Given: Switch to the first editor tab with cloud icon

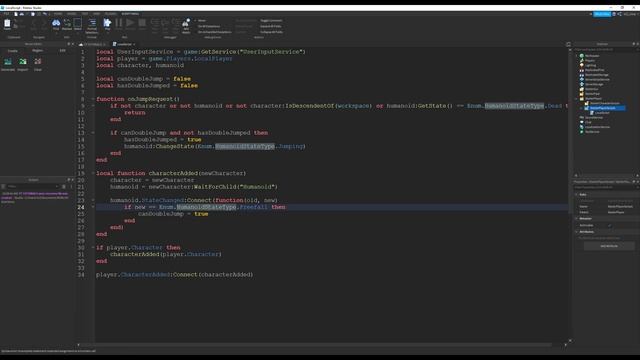Looking at the screenshot, I should pyautogui.click(x=93, y=44).
